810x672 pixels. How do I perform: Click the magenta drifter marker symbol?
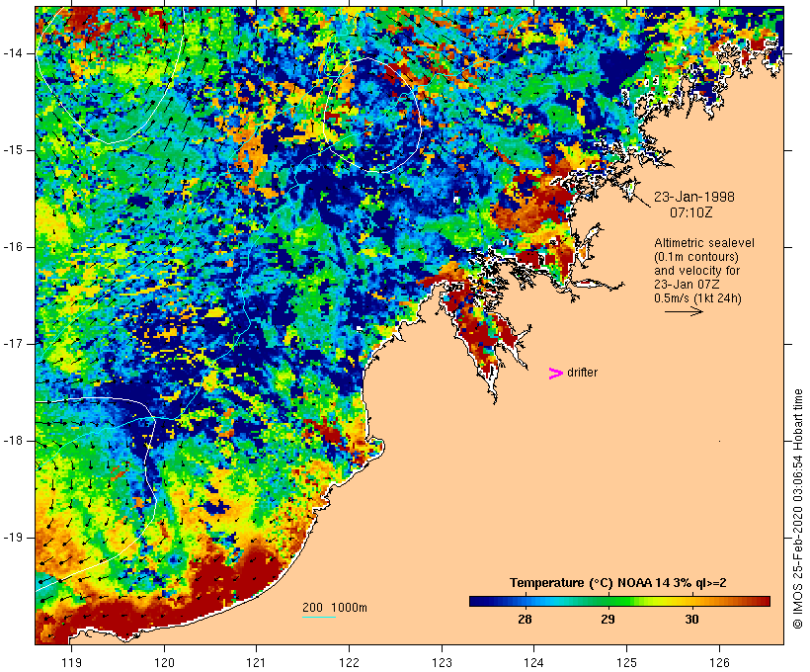pyautogui.click(x=555, y=374)
